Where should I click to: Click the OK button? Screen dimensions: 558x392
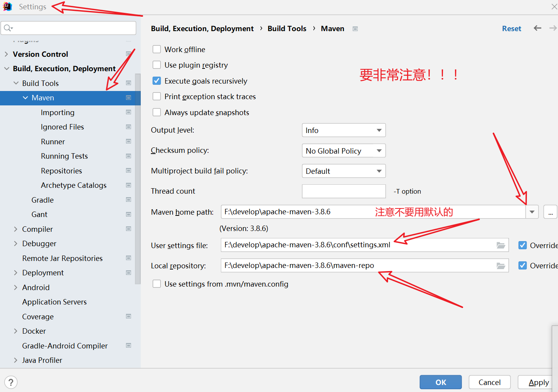coord(441,382)
